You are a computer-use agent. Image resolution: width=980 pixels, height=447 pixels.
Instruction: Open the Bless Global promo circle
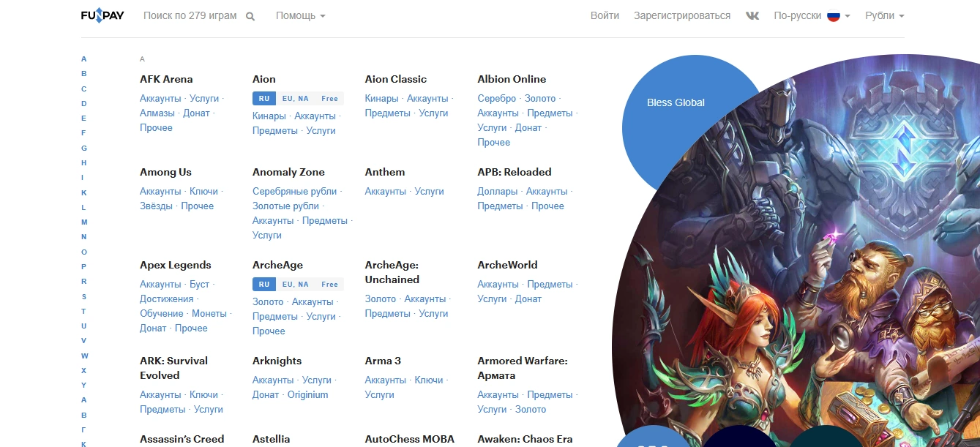tap(676, 102)
